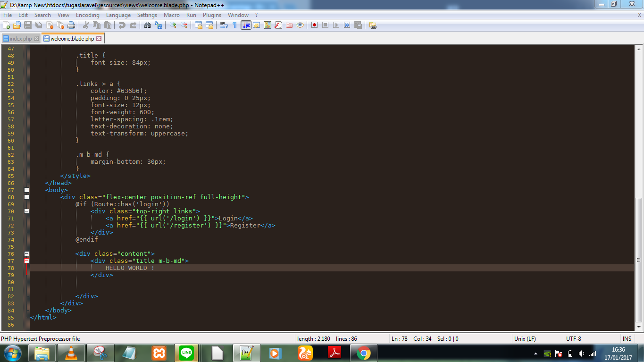The height and width of the screenshot is (362, 644).
Task: Toggle the Function List panel button
Action: pos(278,25)
